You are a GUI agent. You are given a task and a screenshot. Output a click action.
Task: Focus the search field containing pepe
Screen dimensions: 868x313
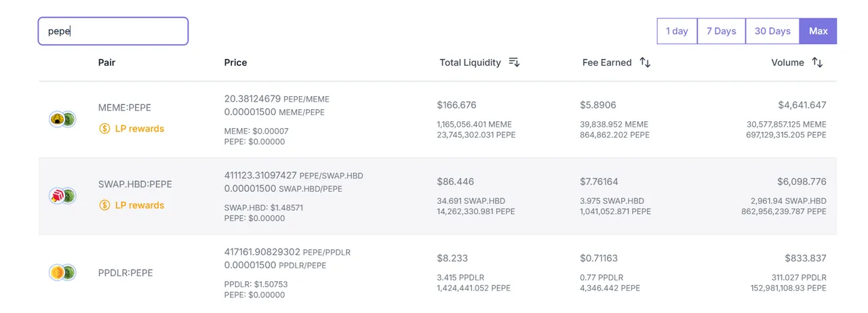113,31
